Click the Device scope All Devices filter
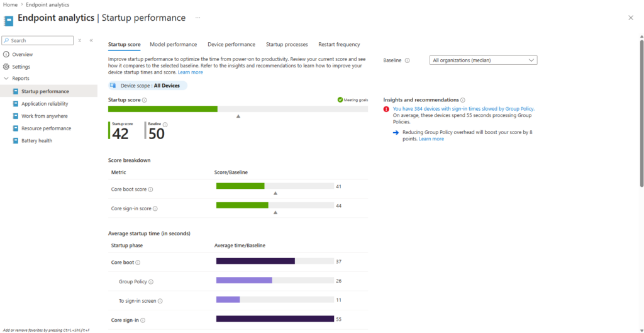 [x=147, y=86]
